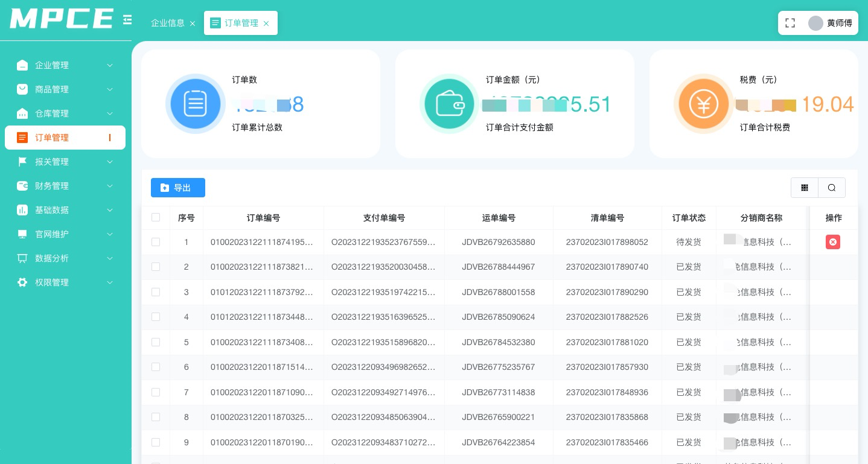Open 订单管理 in the sidebar
This screenshot has height=464, width=868.
65,138
